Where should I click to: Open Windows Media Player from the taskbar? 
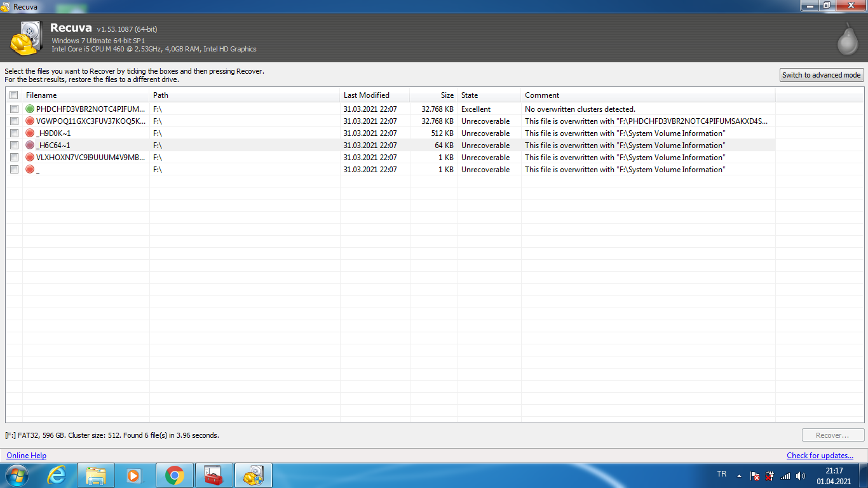point(134,475)
